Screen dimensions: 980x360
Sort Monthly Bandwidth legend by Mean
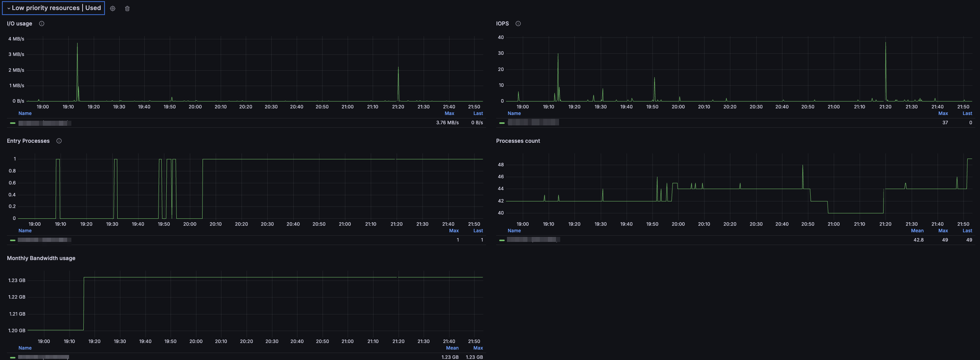click(452, 348)
